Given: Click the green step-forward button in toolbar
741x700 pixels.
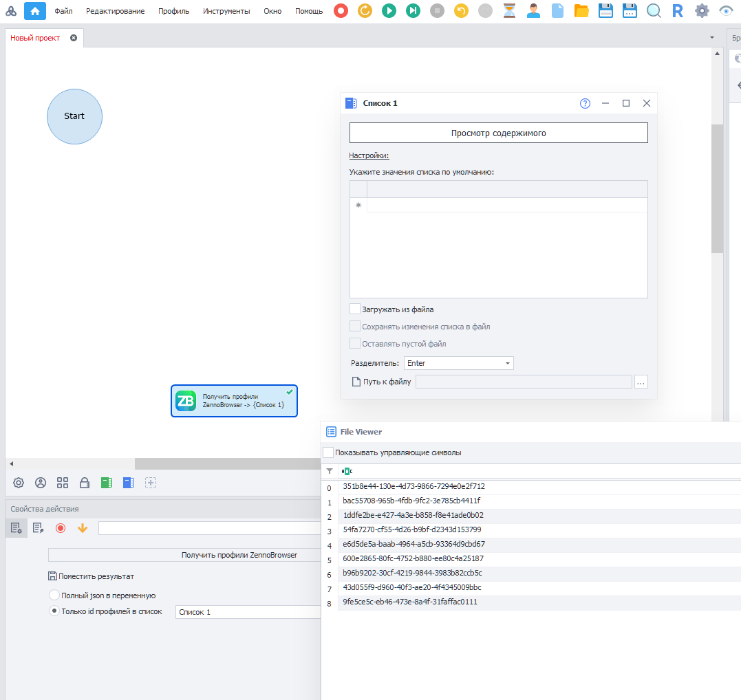Looking at the screenshot, I should click(413, 11).
